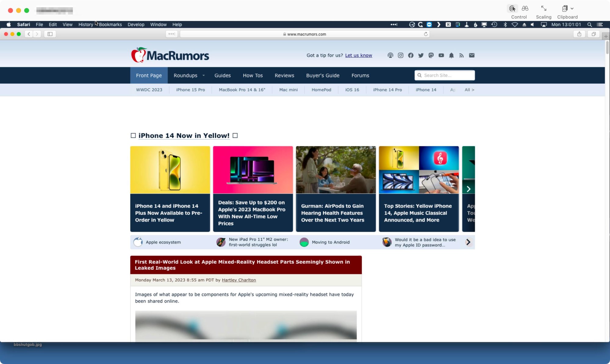
Task: Open Safari History menu
Action: point(86,25)
